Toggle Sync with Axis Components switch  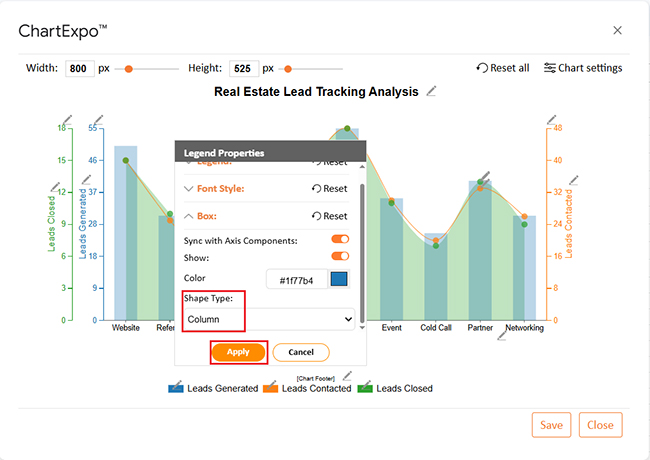point(340,240)
